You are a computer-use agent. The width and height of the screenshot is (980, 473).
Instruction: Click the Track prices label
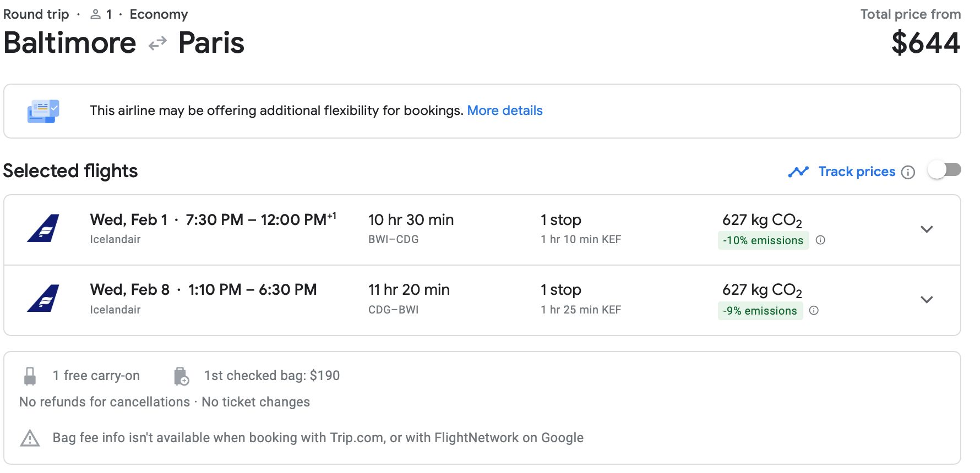tap(857, 172)
